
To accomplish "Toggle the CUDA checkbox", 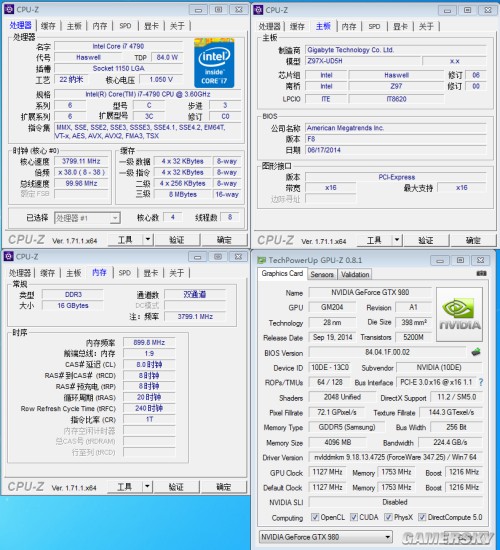I will (354, 517).
